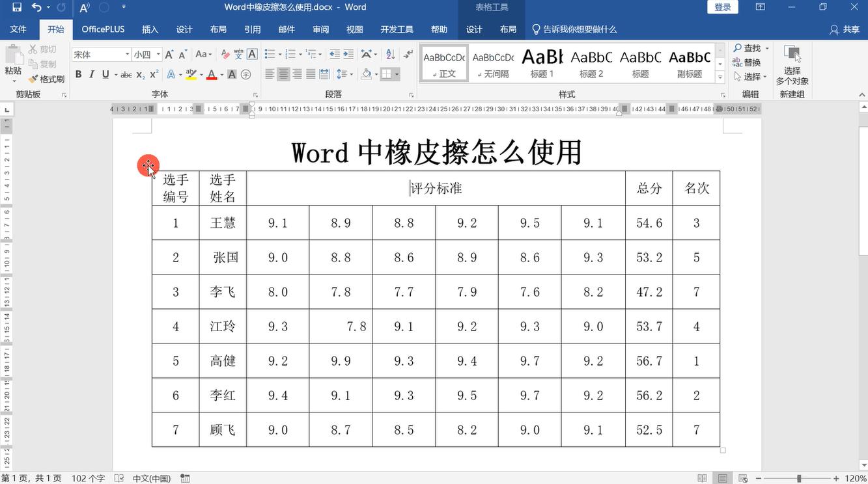
Task: Open the phonetic guide (wén) tool
Action: pyautogui.click(x=238, y=55)
